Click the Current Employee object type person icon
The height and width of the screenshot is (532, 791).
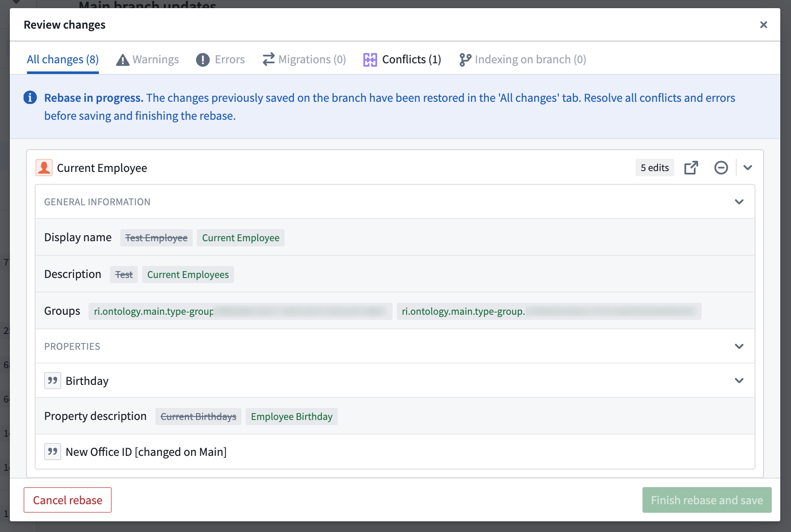click(44, 167)
